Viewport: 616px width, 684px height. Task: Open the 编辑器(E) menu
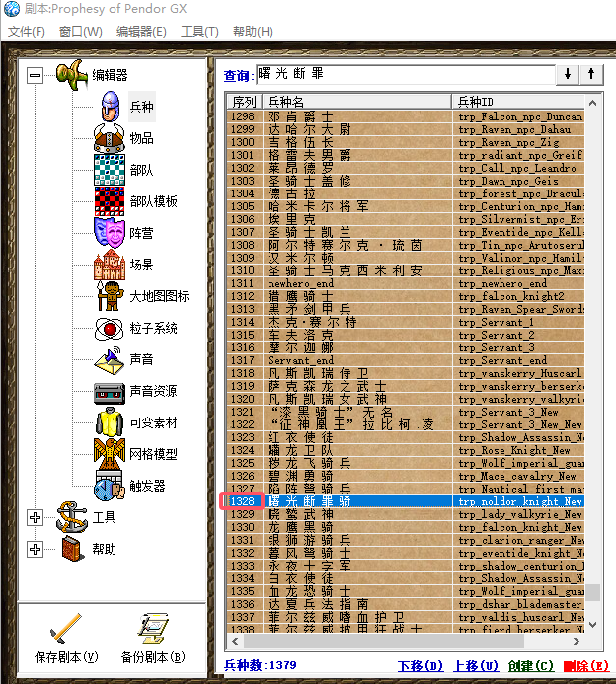(141, 32)
